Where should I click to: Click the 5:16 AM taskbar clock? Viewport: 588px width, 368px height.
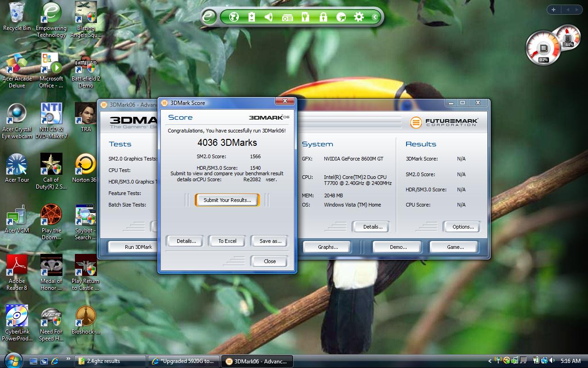pyautogui.click(x=570, y=361)
